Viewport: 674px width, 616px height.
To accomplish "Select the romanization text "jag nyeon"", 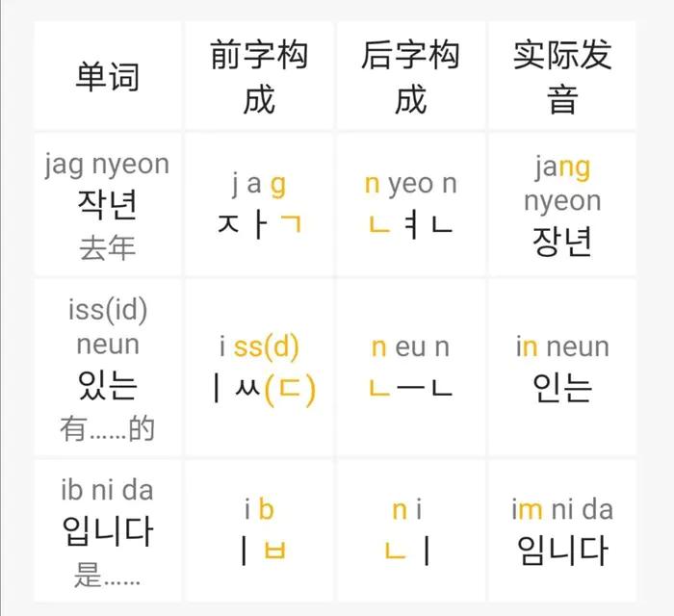I will (107, 165).
